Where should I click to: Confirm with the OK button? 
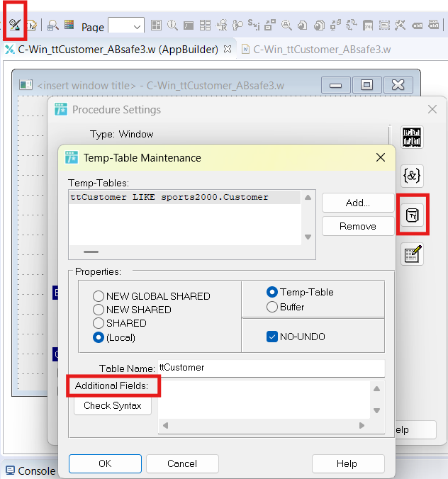(105, 463)
